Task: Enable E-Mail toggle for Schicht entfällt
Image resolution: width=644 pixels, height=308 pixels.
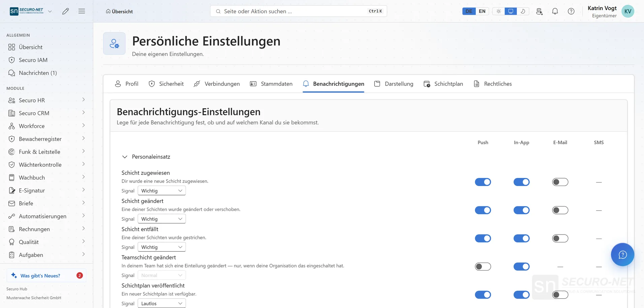Action: (x=560, y=238)
